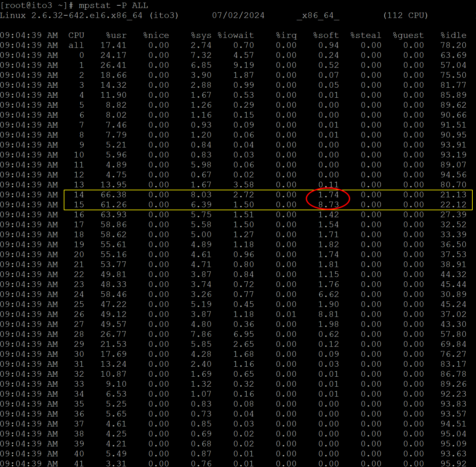Click the '_x86_64_' architecture text

click(x=318, y=15)
